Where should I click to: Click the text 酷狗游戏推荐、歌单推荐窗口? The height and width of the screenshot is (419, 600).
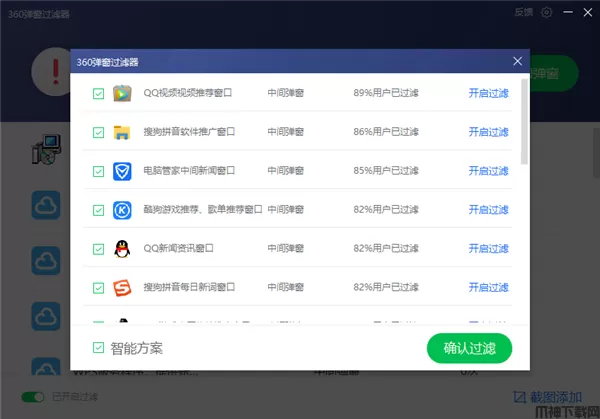coord(203,210)
